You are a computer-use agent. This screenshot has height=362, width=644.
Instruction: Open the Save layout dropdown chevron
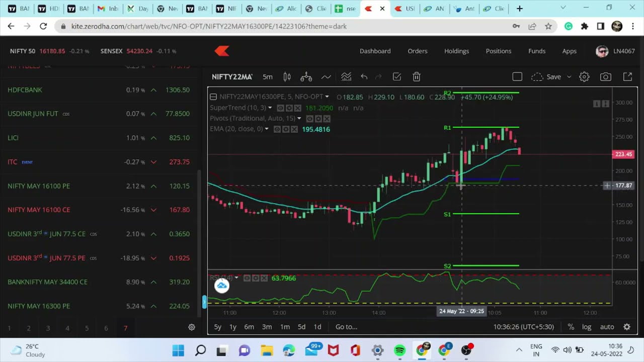coord(569,77)
